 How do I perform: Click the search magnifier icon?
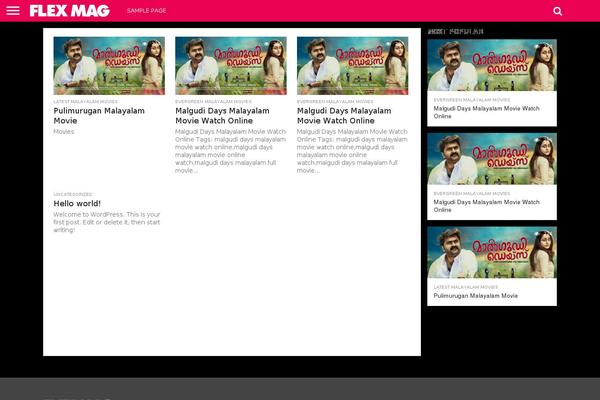tap(558, 11)
